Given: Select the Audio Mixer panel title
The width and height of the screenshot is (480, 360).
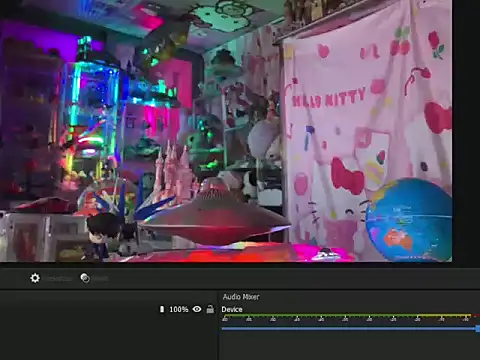Looking at the screenshot, I should click(241, 297).
